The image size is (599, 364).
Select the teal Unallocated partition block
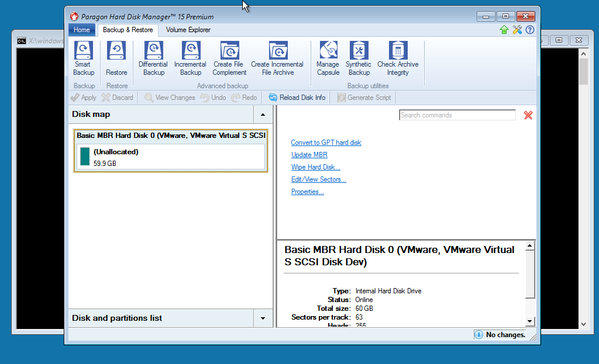pyautogui.click(x=85, y=157)
